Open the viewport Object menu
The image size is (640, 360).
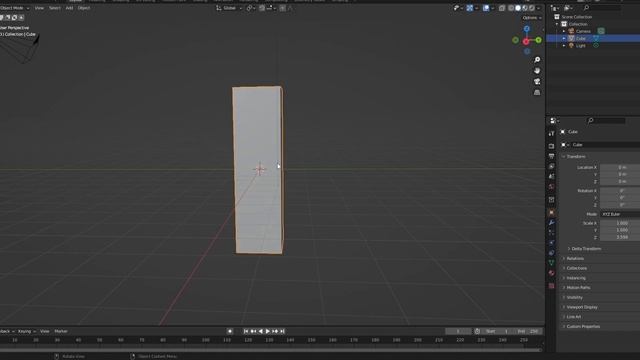pyautogui.click(x=84, y=8)
